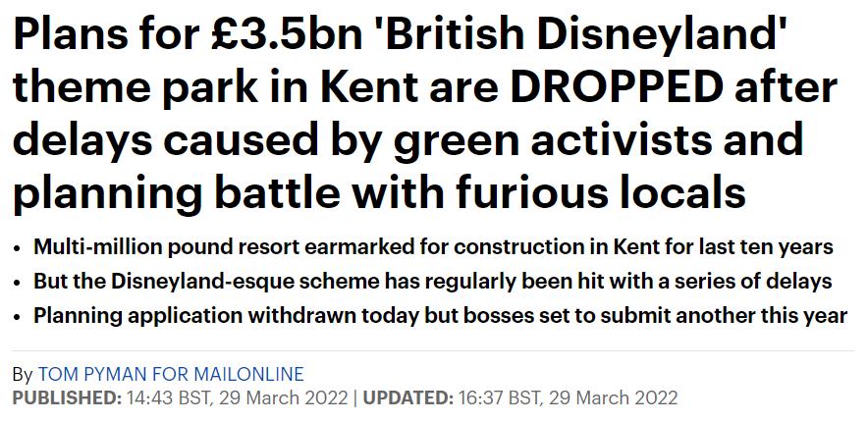Click the bullet dot before 'But the Disneyland-esque'
The image size is (868, 422).
(x=18, y=284)
